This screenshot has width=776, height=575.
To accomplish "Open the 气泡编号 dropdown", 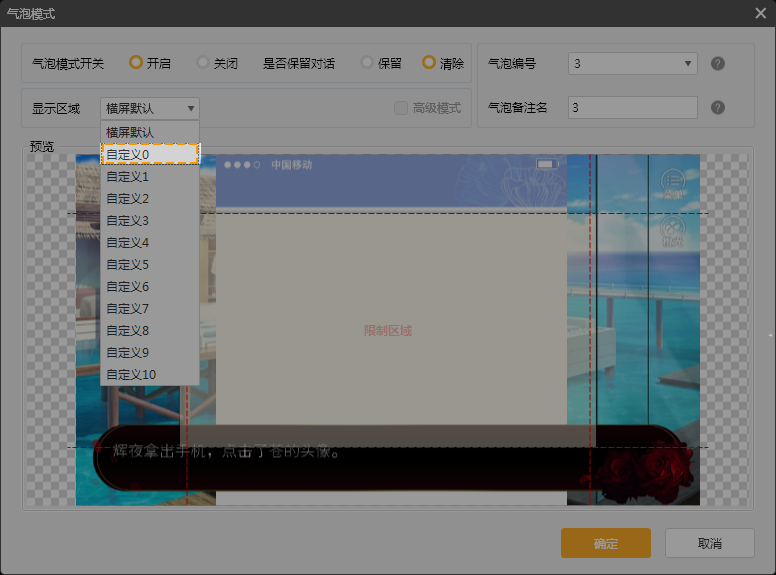I will pos(632,64).
